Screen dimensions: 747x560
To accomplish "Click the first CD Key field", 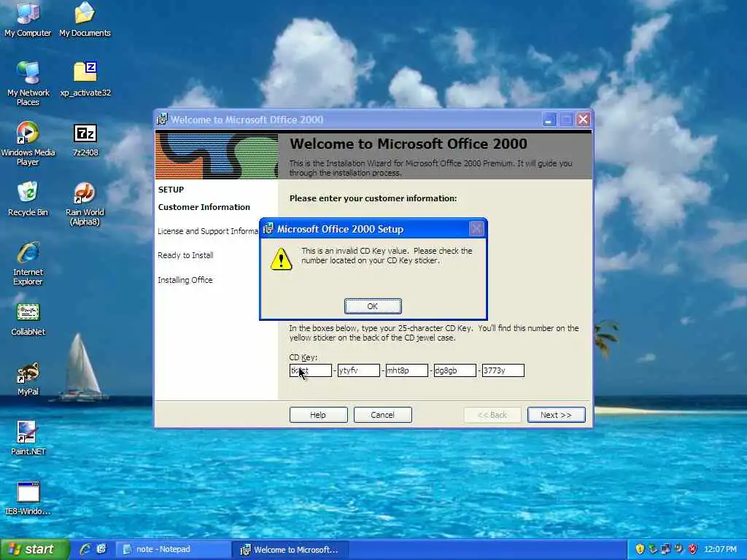I will tap(311, 370).
